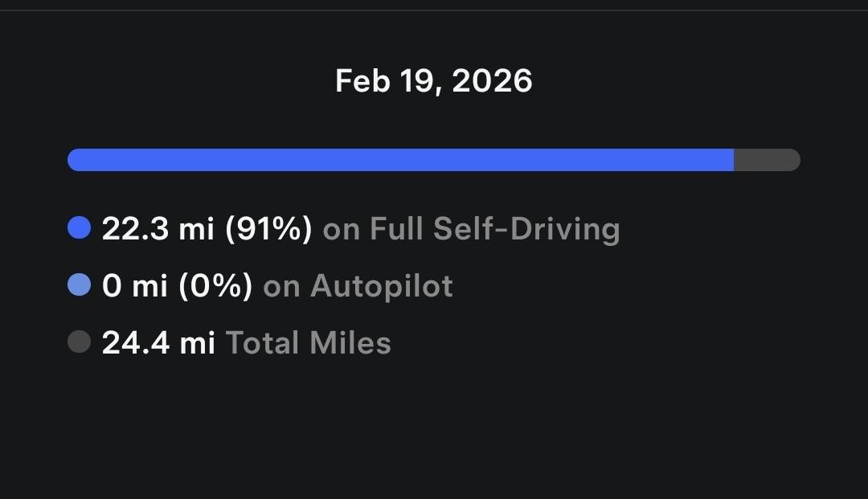The image size is (868, 499).
Task: Click the gray Total Miles legend dot
Action: 79,342
